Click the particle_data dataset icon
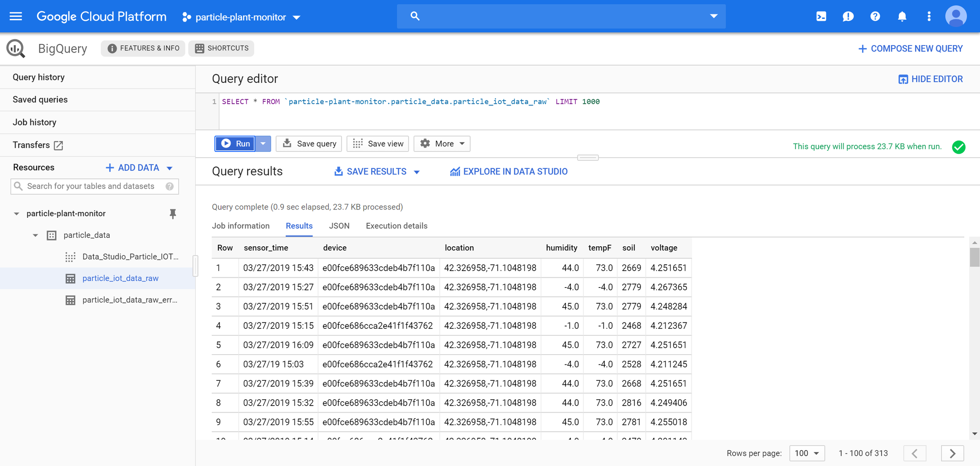 coord(52,235)
